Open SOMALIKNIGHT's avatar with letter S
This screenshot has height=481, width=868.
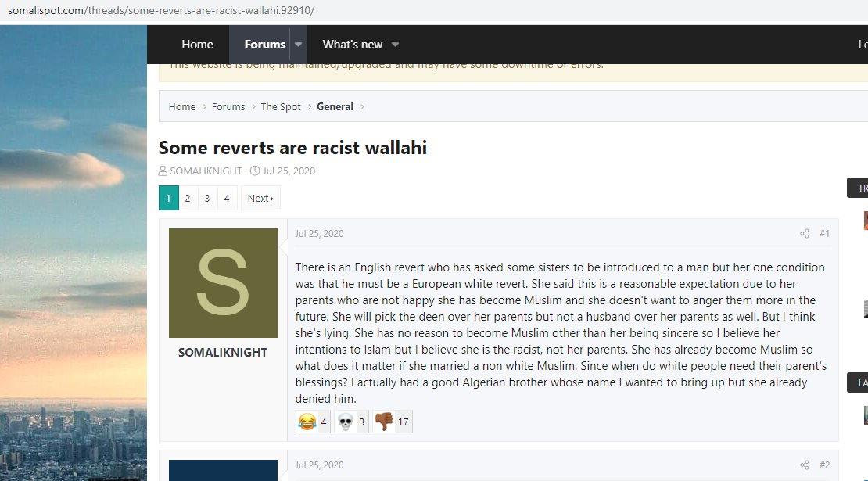click(223, 283)
